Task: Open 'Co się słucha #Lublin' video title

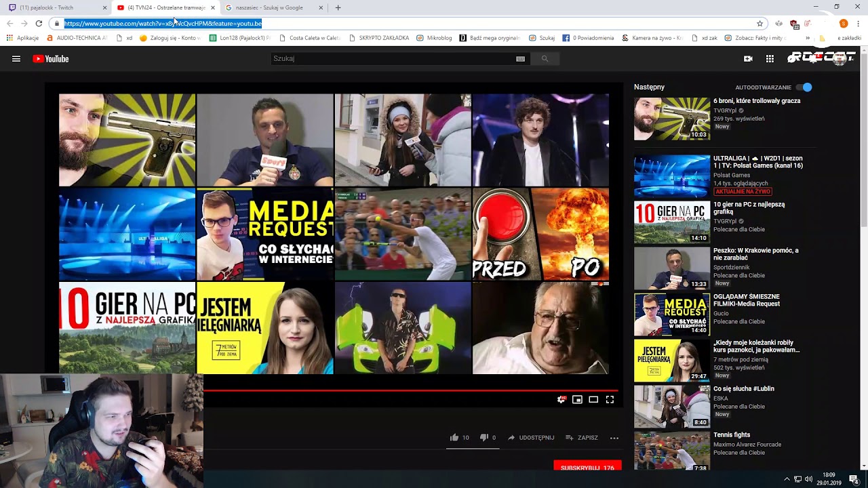Action: point(744,389)
